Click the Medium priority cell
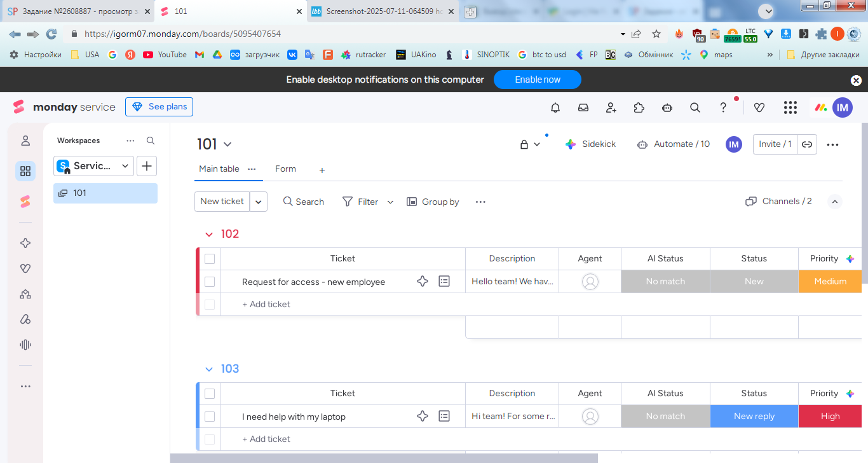868x463 pixels. point(830,281)
